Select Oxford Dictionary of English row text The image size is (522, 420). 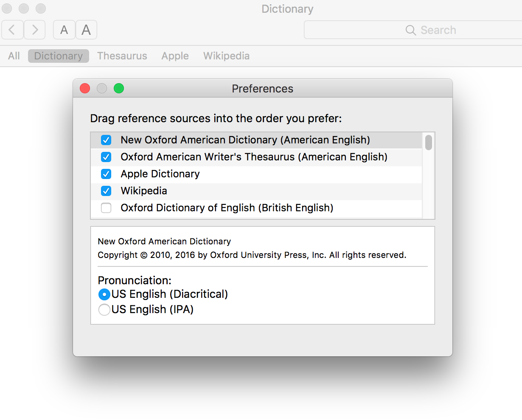tap(227, 208)
